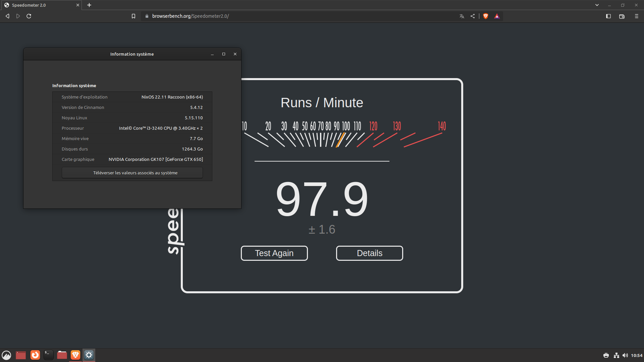This screenshot has height=362, width=644.
Task: Click the 97.9 score number
Action: pyautogui.click(x=322, y=199)
